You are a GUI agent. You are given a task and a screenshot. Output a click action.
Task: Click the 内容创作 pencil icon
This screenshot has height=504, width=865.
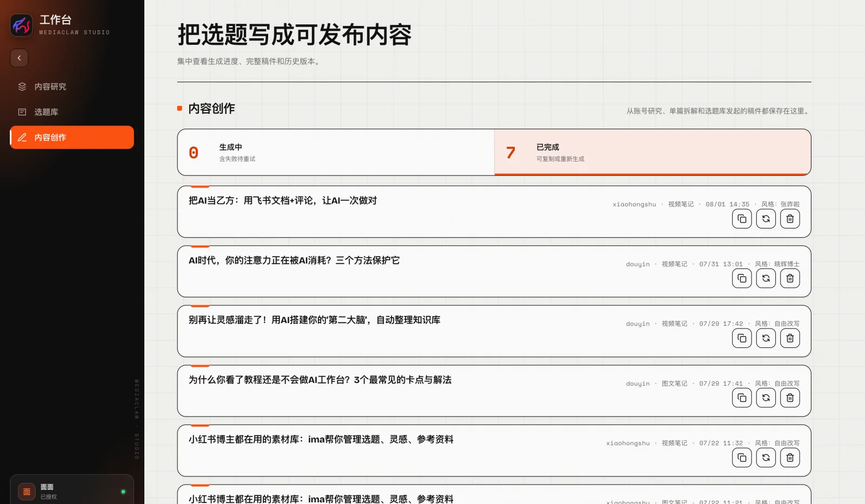[x=22, y=137]
